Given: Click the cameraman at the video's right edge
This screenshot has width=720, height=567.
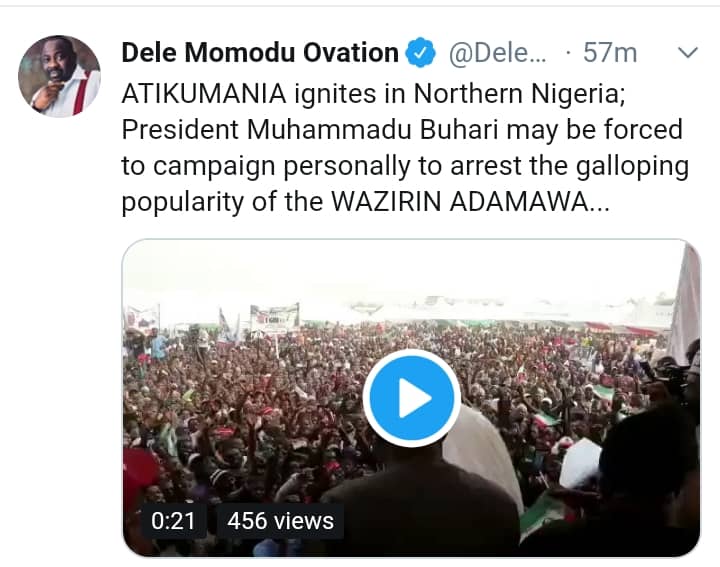Looking at the screenshot, I should (677, 378).
